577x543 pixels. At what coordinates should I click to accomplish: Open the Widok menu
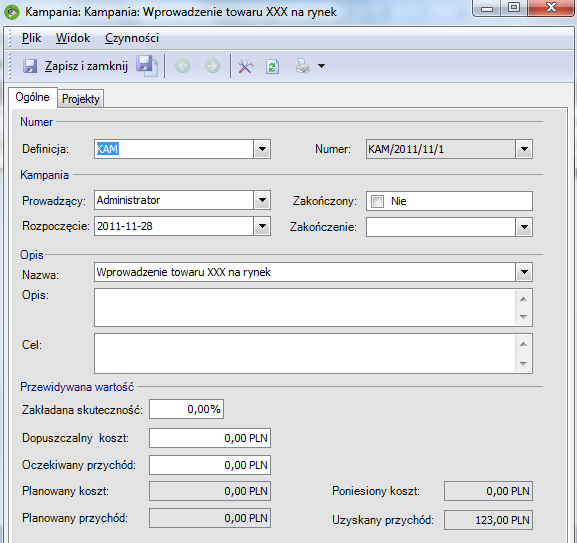coord(73,38)
